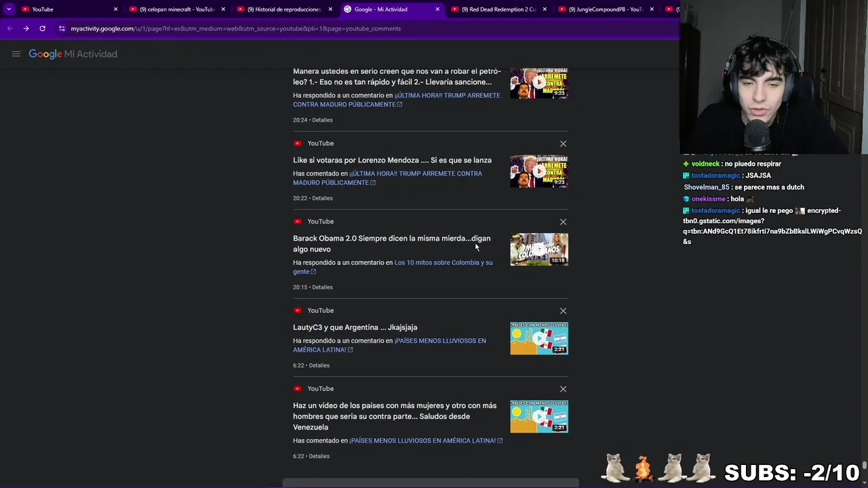Click YouTube icon on Venezuela comment entry
The height and width of the screenshot is (488, 868).
tap(297, 389)
